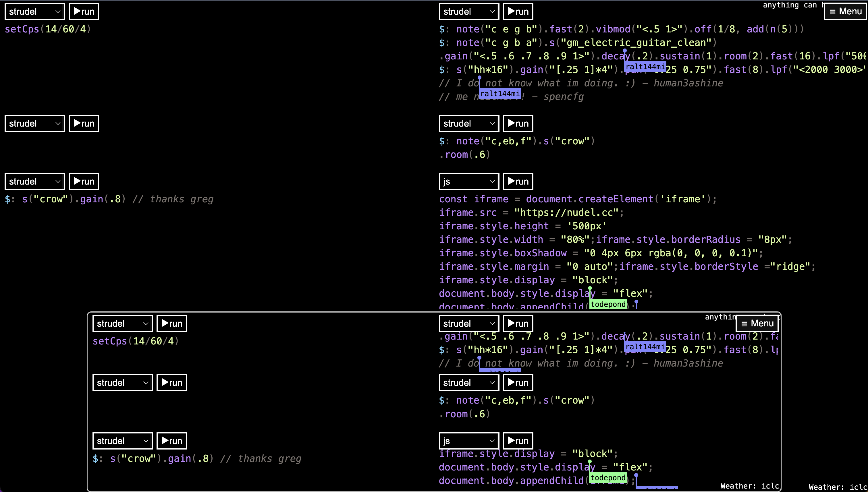
Task: Click the todepond label inside embedded frame
Action: tap(608, 477)
